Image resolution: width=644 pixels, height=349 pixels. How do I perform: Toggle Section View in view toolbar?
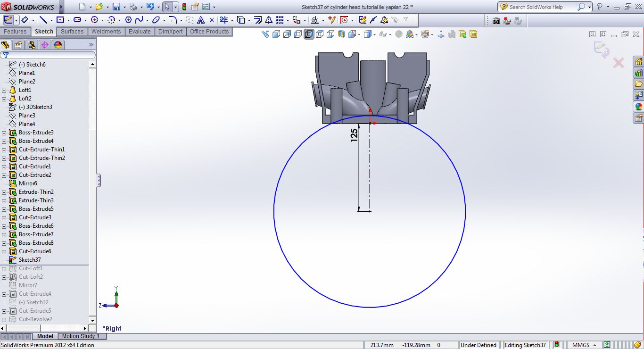pyautogui.click(x=341, y=34)
